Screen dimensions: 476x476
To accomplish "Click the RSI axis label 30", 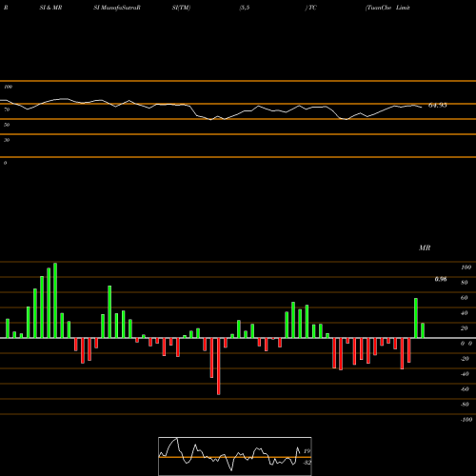I will [7, 140].
